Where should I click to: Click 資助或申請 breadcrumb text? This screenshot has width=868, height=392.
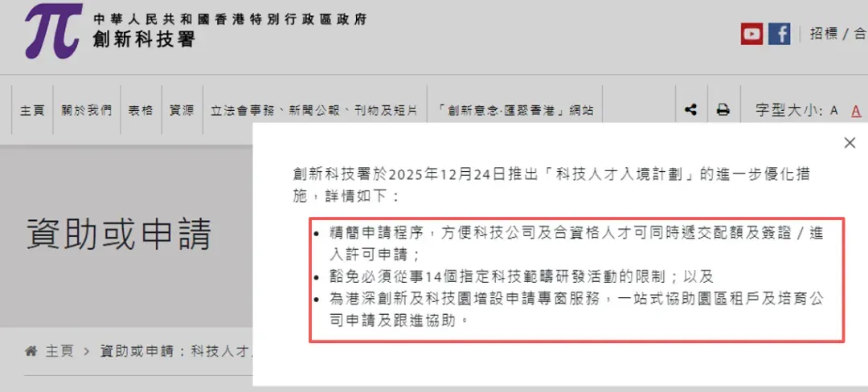click(135, 351)
